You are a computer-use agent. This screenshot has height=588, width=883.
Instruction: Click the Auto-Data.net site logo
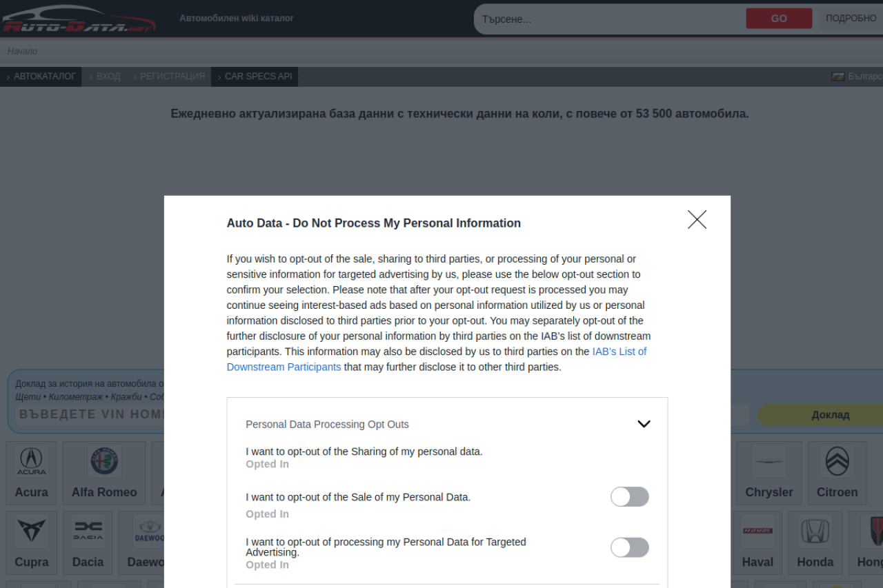tap(78, 19)
